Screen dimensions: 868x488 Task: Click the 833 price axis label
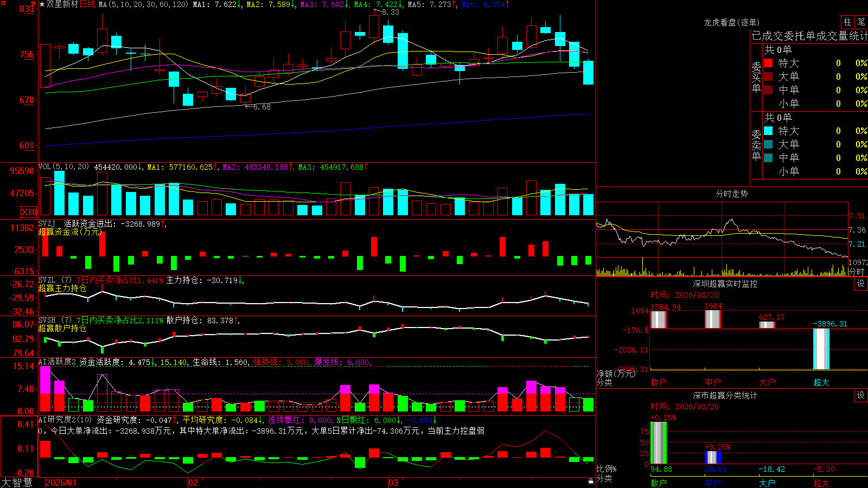click(28, 9)
